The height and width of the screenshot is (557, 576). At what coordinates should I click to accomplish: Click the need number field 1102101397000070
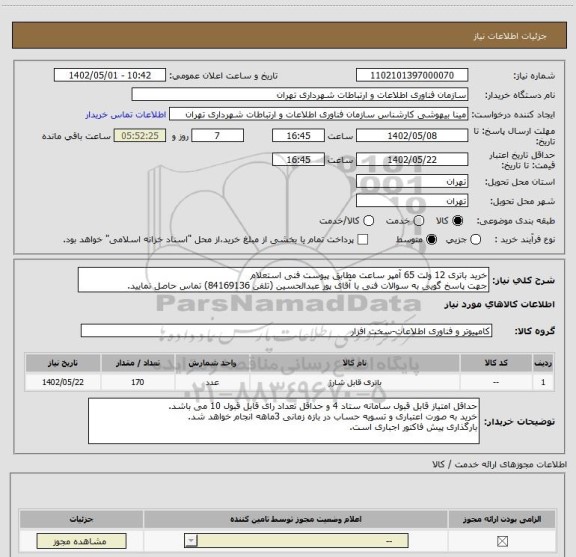(x=412, y=75)
